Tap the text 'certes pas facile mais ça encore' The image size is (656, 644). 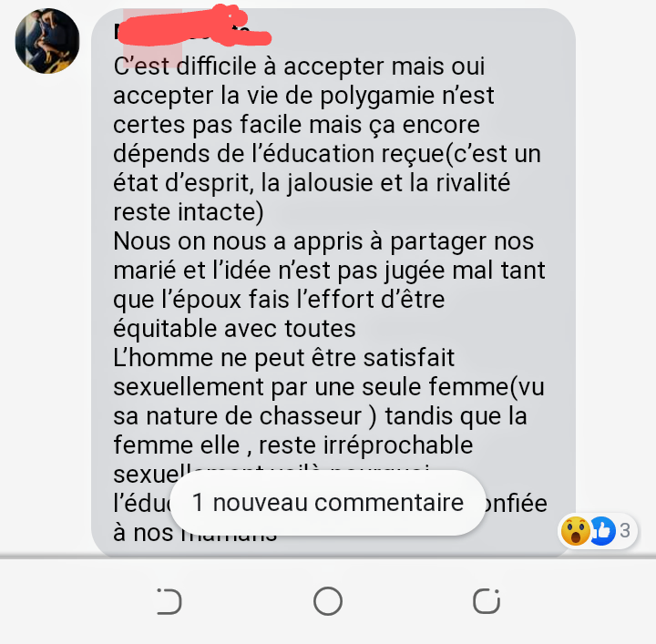296,125
